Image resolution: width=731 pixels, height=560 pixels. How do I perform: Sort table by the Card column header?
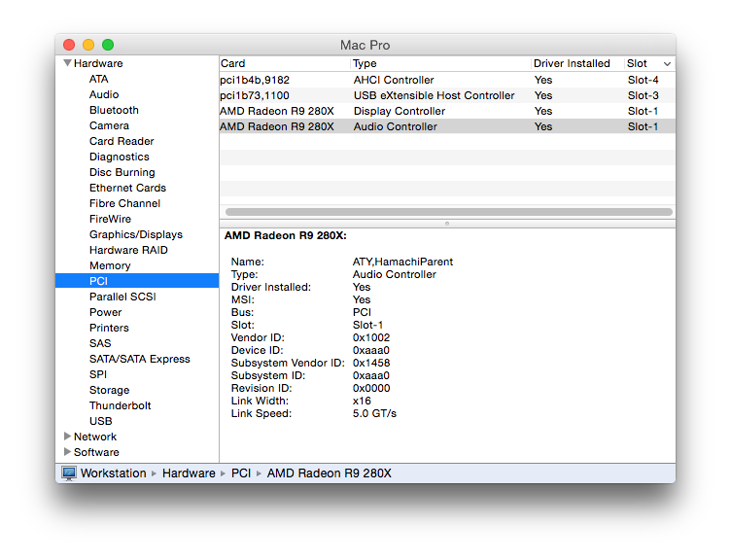click(x=285, y=63)
